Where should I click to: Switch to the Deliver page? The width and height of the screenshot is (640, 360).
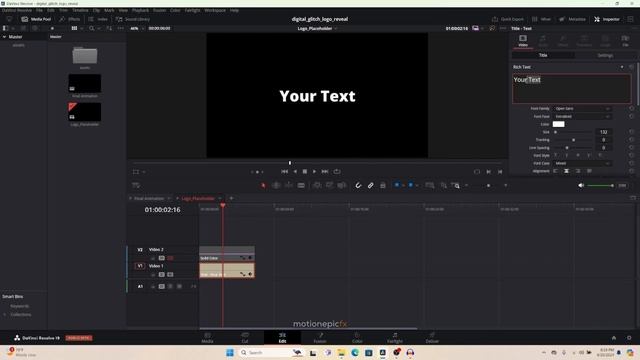432,338
